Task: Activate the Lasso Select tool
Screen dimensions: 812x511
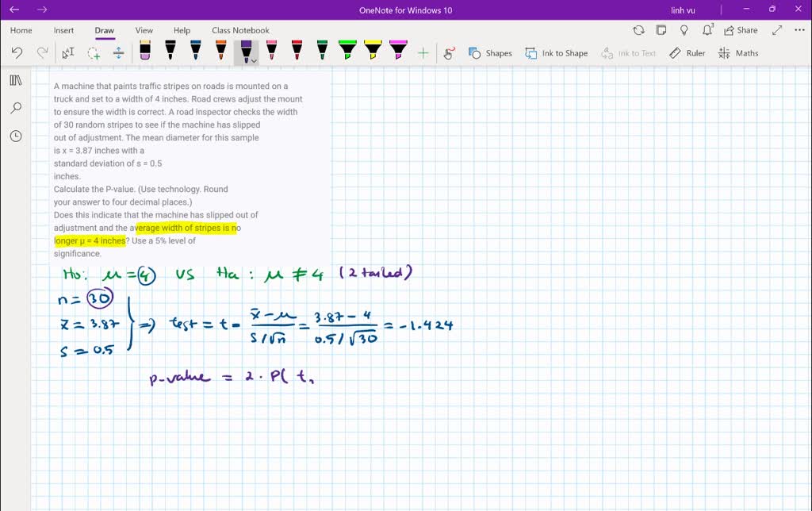Action: pyautogui.click(x=94, y=53)
